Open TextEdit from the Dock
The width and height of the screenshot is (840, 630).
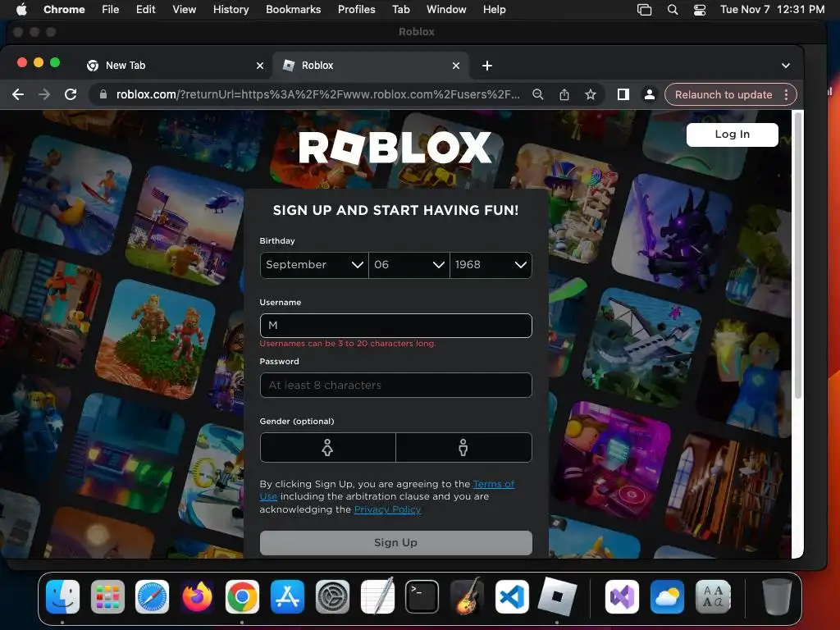(x=377, y=596)
